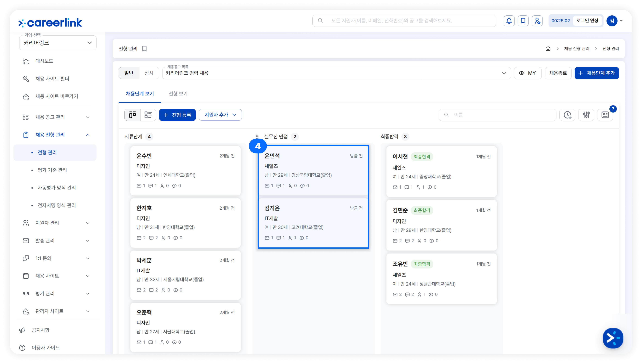Switch to list view layout
This screenshot has width=642, height=364.
click(148, 115)
